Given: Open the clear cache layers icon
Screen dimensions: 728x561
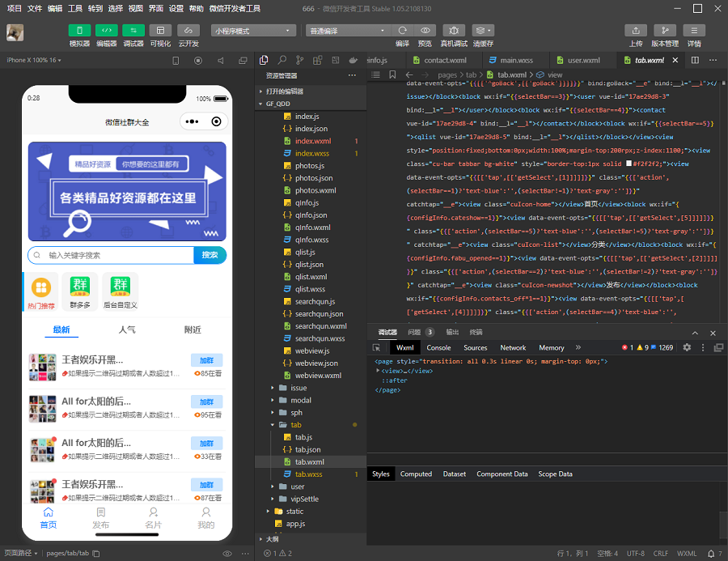Looking at the screenshot, I should (483, 31).
